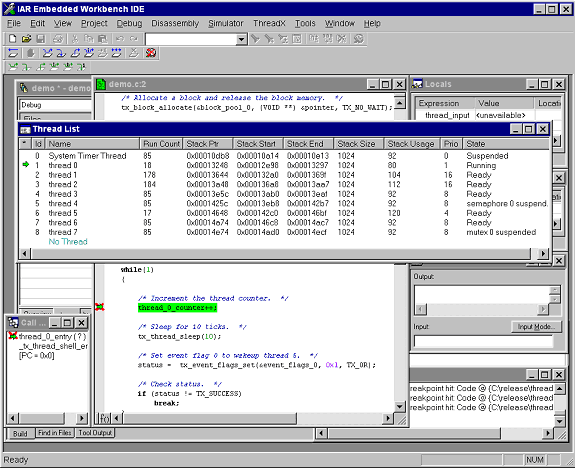The height and width of the screenshot is (468, 575).
Task: Switch to the Tool Output tab
Action: point(95,433)
